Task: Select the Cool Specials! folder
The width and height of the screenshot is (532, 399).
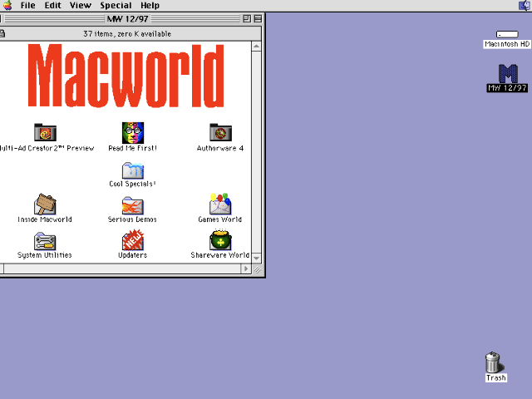Action: click(x=133, y=170)
